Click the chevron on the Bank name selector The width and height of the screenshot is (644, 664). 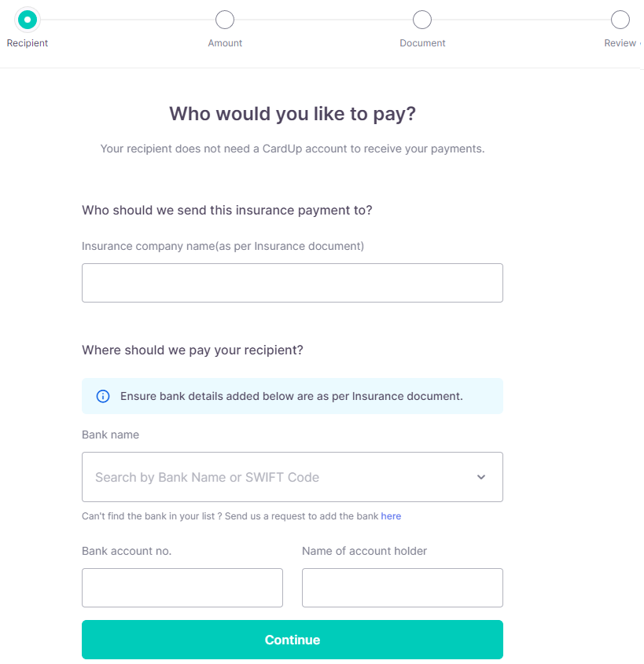click(480, 477)
